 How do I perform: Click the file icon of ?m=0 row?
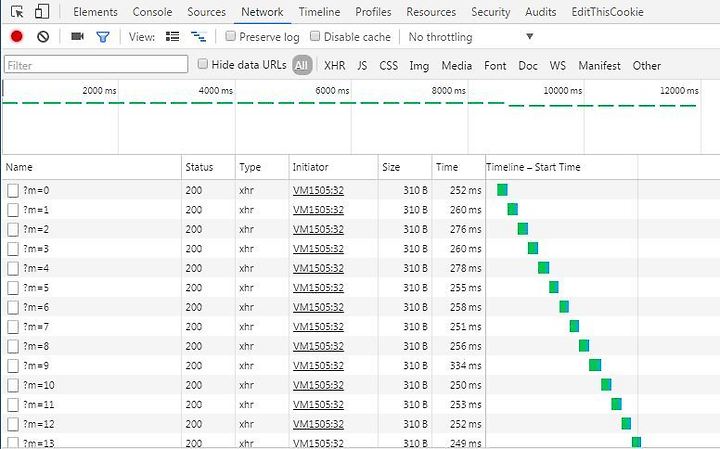[x=13, y=191]
